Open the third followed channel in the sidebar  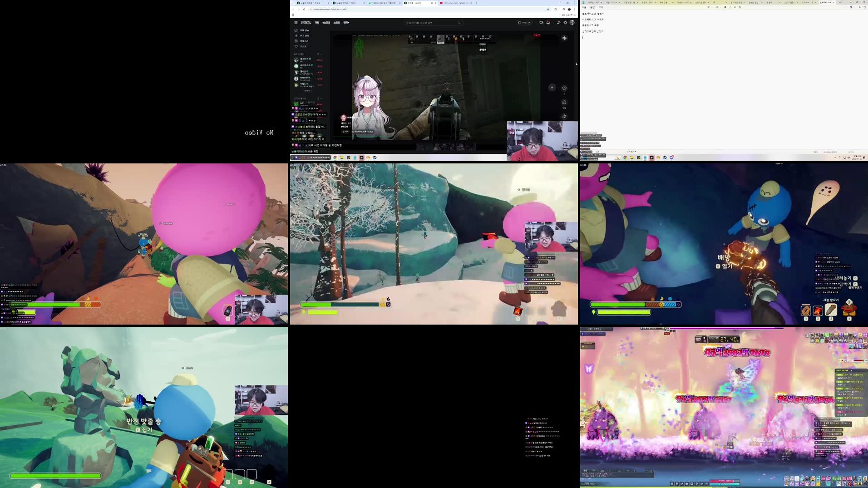(x=308, y=73)
